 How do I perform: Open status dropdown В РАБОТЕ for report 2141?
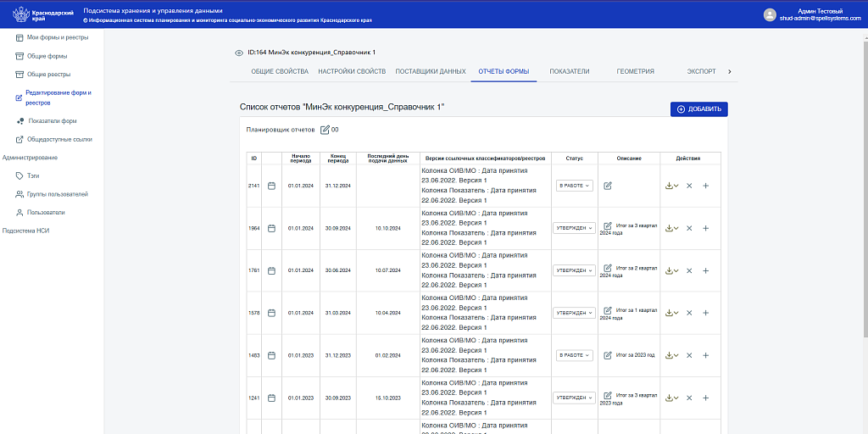tap(575, 186)
